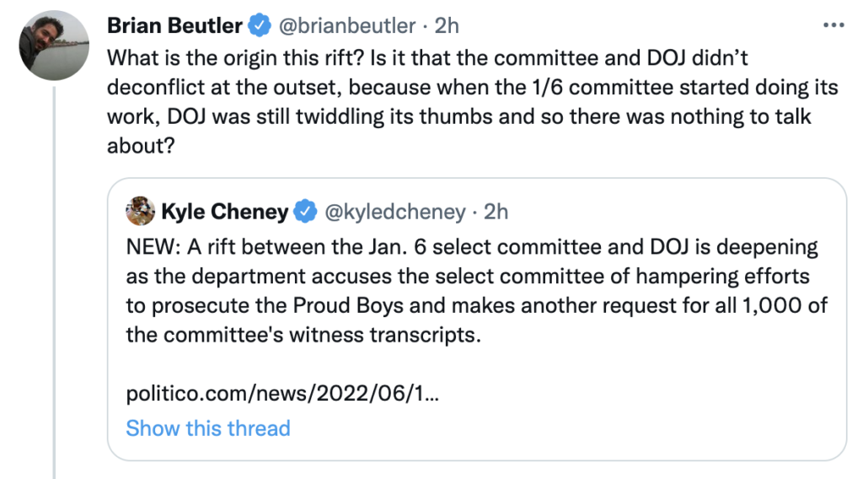Click the 2h timestamp on Brian's tweet
The height and width of the screenshot is (479, 868).
(447, 26)
